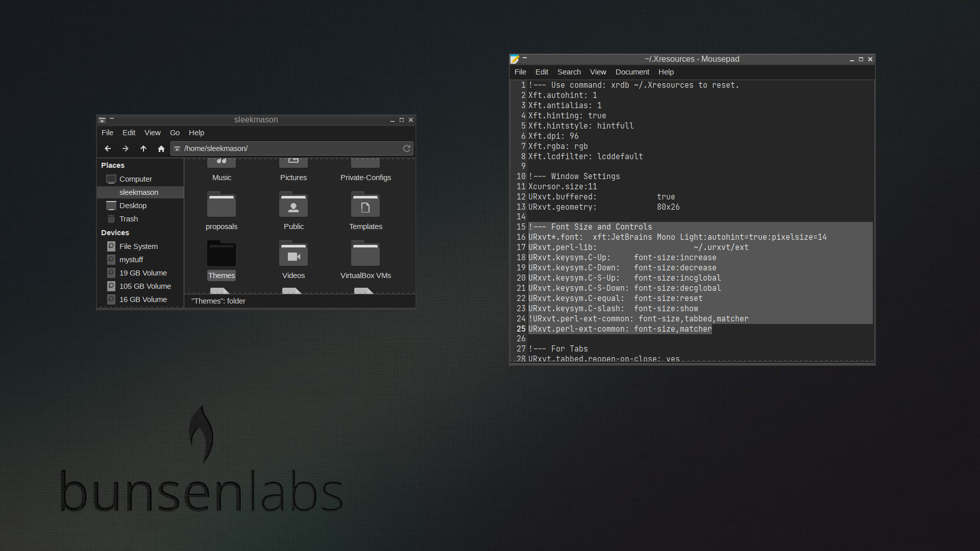The image size is (980, 551).
Task: Click the Xcursor.size:11 line
Action: [562, 187]
